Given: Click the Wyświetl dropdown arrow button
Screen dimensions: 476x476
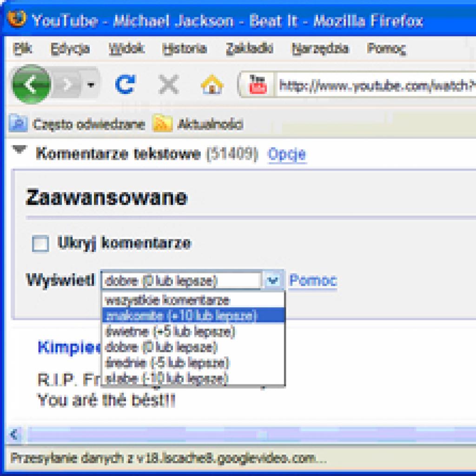Looking at the screenshot, I should (272, 280).
